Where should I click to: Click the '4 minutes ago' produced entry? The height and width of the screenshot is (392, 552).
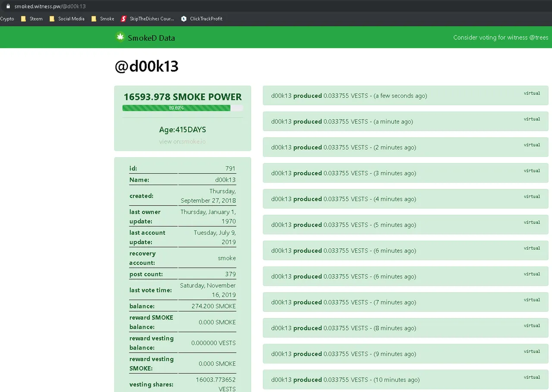pos(405,199)
